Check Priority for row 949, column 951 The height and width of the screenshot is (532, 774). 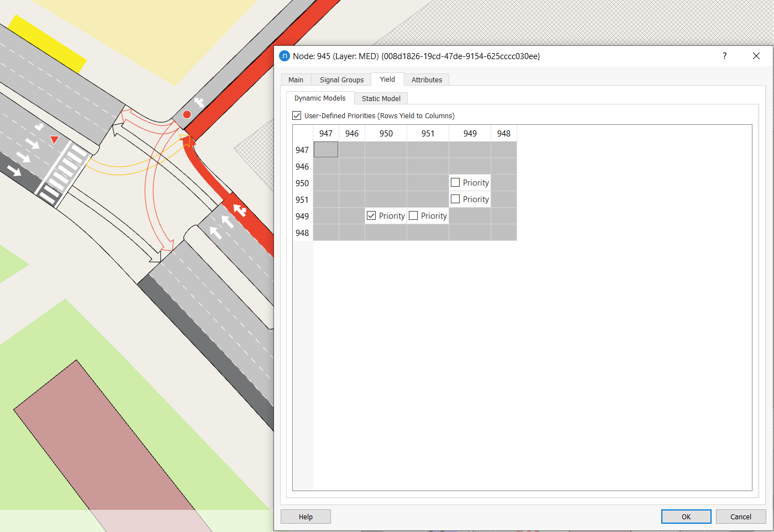pyautogui.click(x=413, y=215)
